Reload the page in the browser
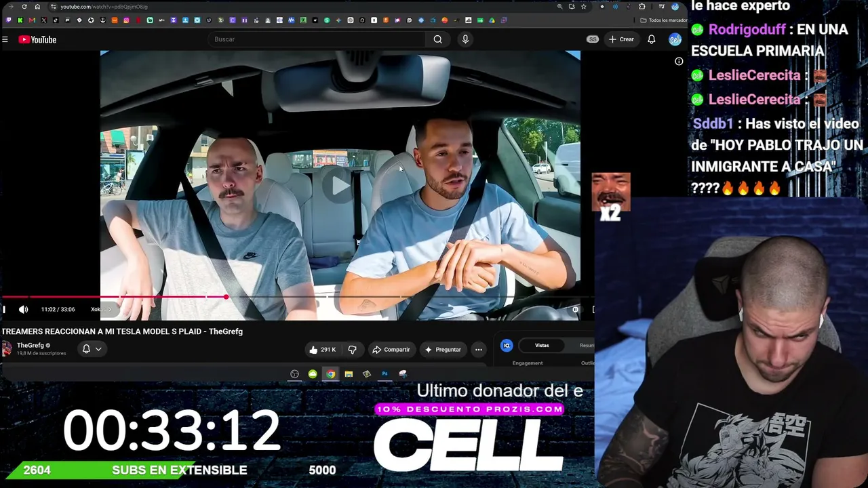 [x=24, y=7]
